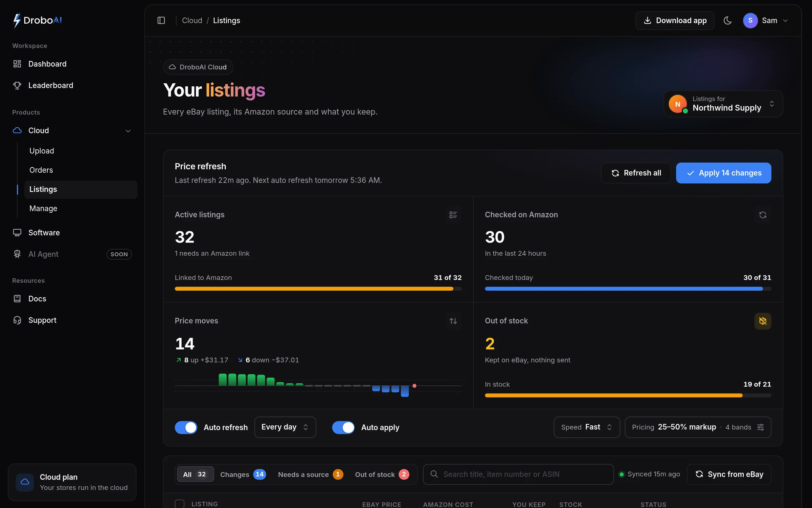Open Manage under Cloud
Viewport: 812px width, 508px height.
click(x=81, y=209)
